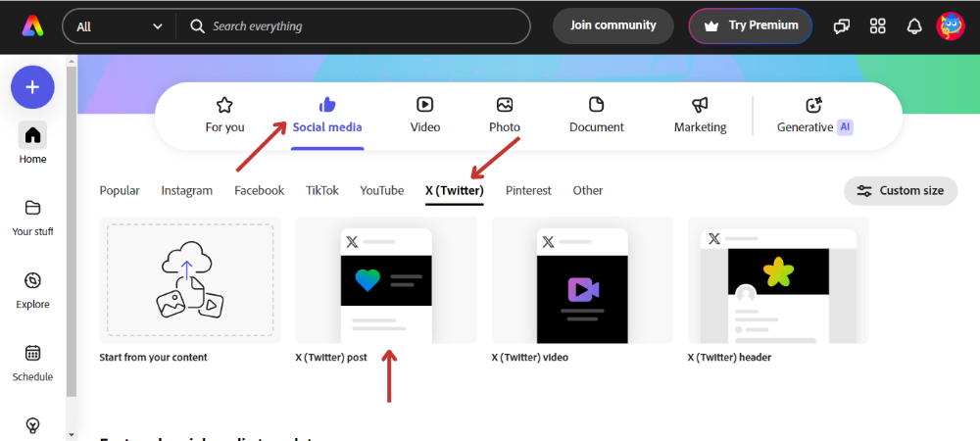The width and height of the screenshot is (980, 441).
Task: Select the Marketing category
Action: click(x=700, y=115)
